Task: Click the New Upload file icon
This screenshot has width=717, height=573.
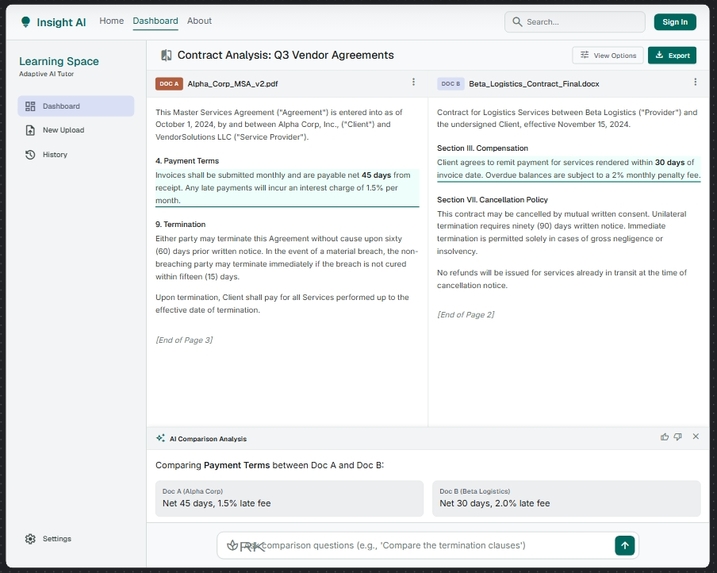Action: 30,130
